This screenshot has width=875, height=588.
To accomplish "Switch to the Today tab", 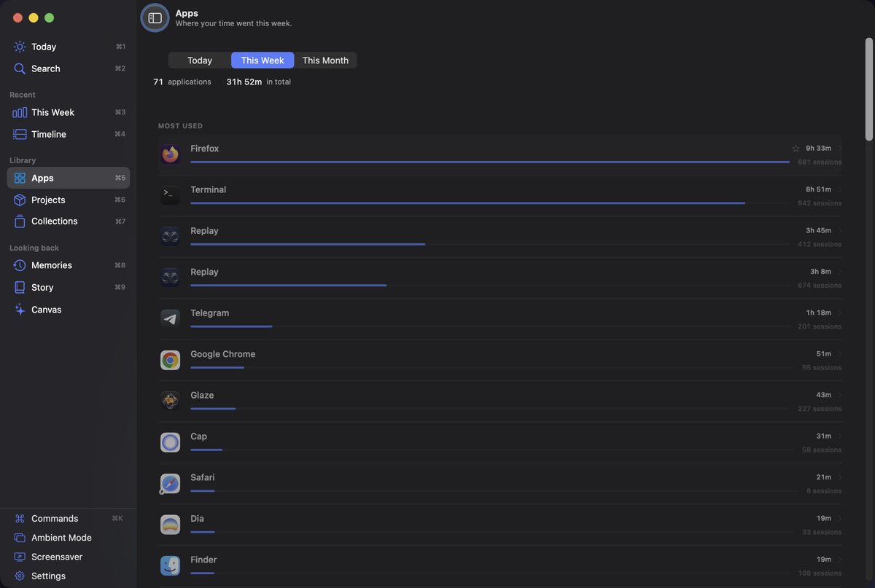I will [200, 60].
